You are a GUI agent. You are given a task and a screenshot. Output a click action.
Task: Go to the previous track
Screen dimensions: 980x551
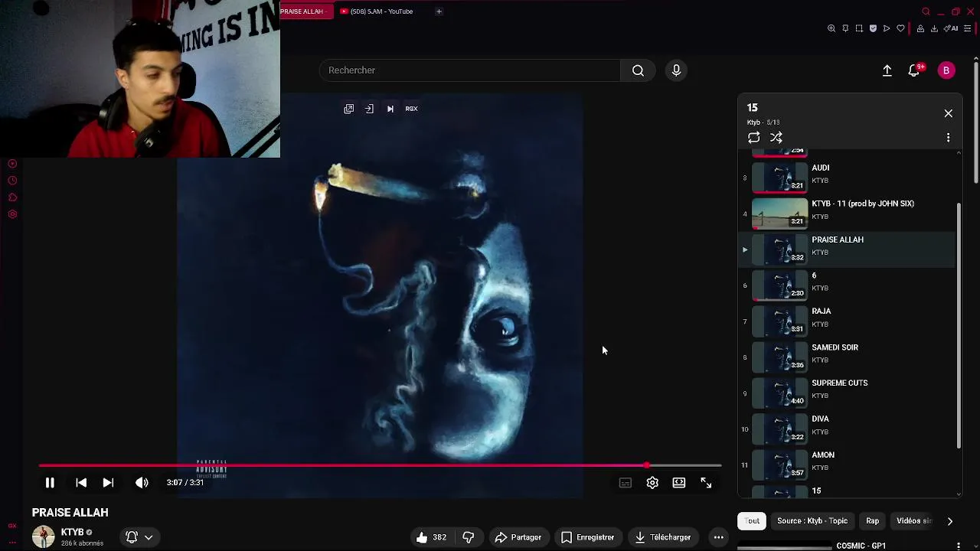[x=81, y=483]
